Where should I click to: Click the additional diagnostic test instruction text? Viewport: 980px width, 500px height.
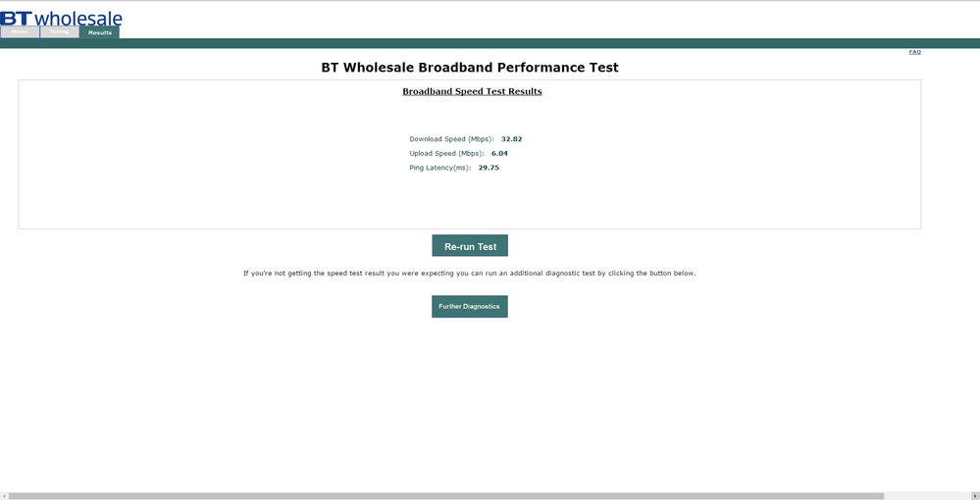[469, 274]
